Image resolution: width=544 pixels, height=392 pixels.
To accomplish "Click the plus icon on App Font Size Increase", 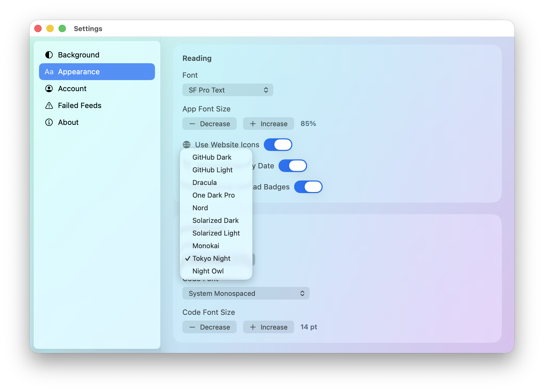I will [253, 124].
